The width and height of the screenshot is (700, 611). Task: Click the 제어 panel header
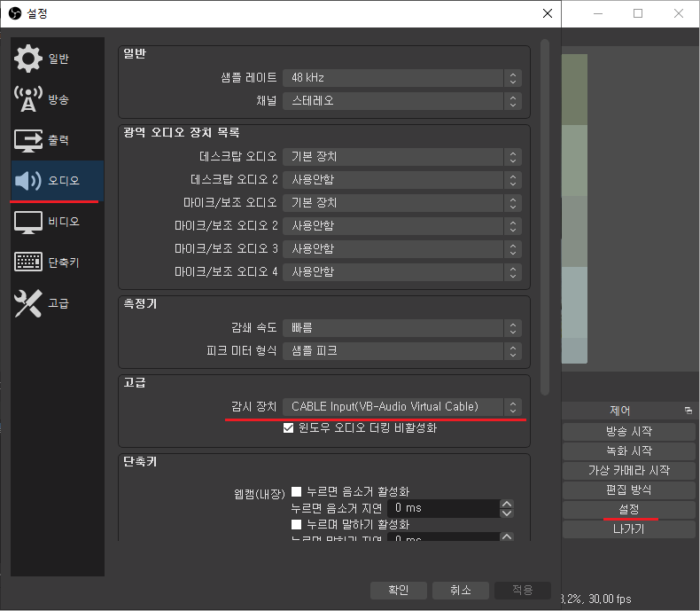tap(620, 411)
